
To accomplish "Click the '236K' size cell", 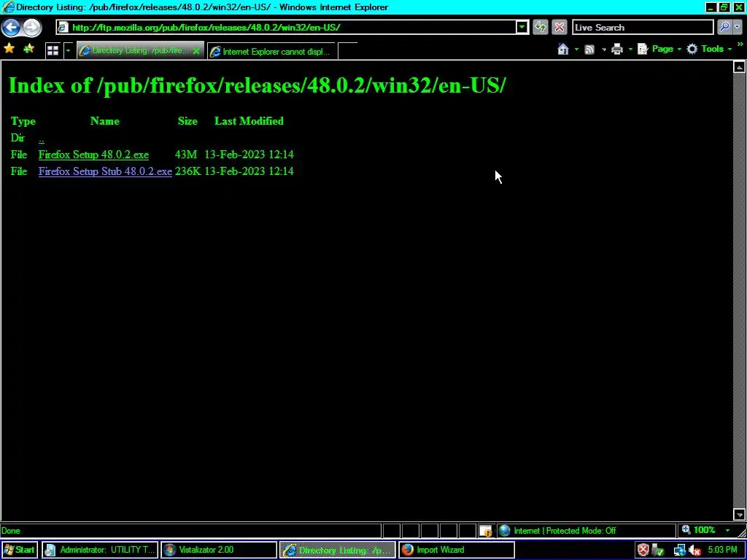I will (187, 171).
